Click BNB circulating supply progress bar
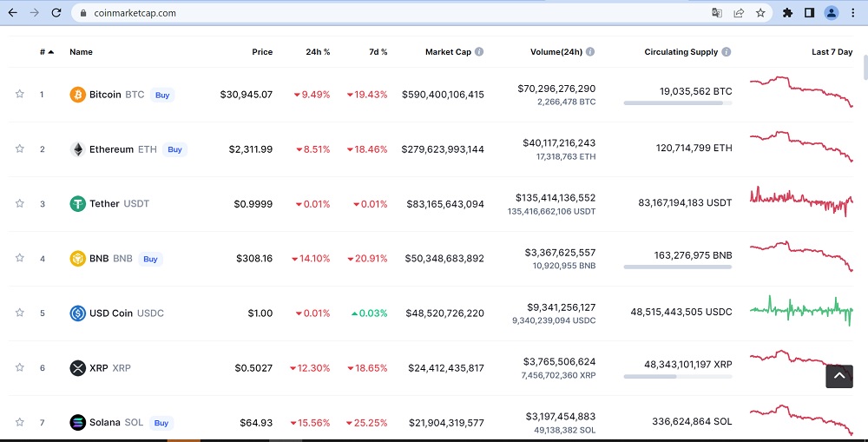Image resolution: width=868 pixels, height=442 pixels. click(x=678, y=267)
